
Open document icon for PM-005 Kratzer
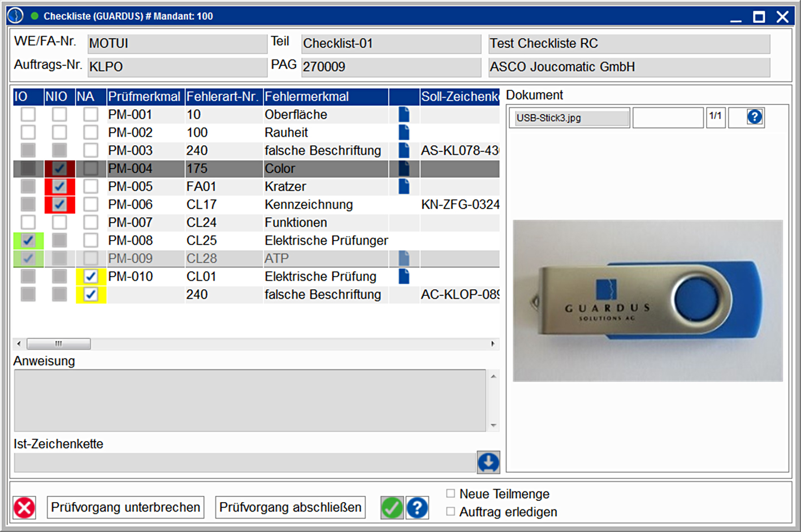pyautogui.click(x=404, y=186)
